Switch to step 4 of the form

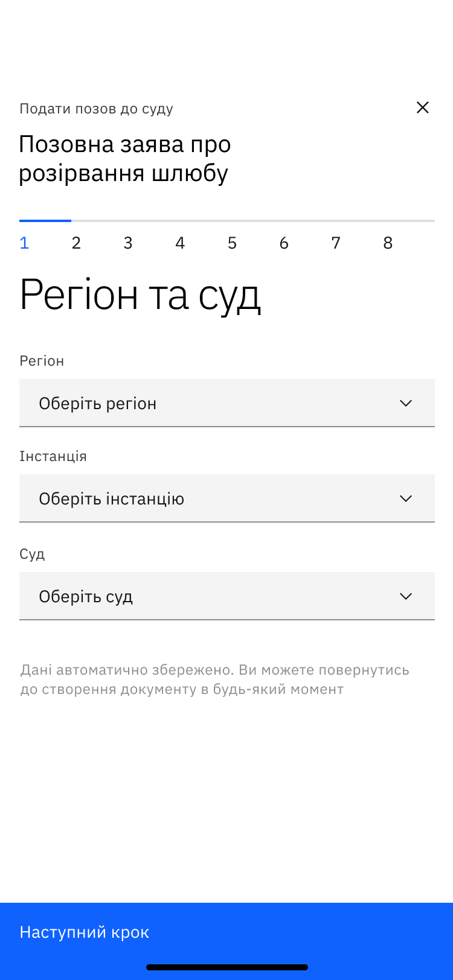(x=180, y=243)
